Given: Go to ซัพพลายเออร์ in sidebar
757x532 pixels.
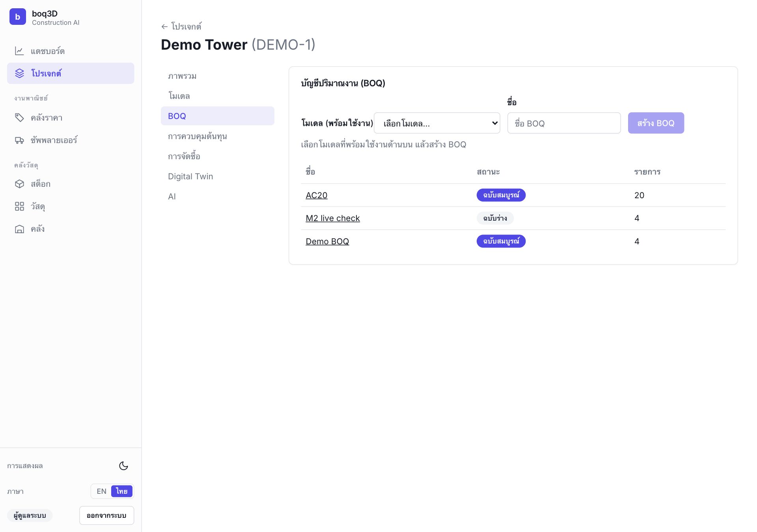Looking at the screenshot, I should coord(71,140).
